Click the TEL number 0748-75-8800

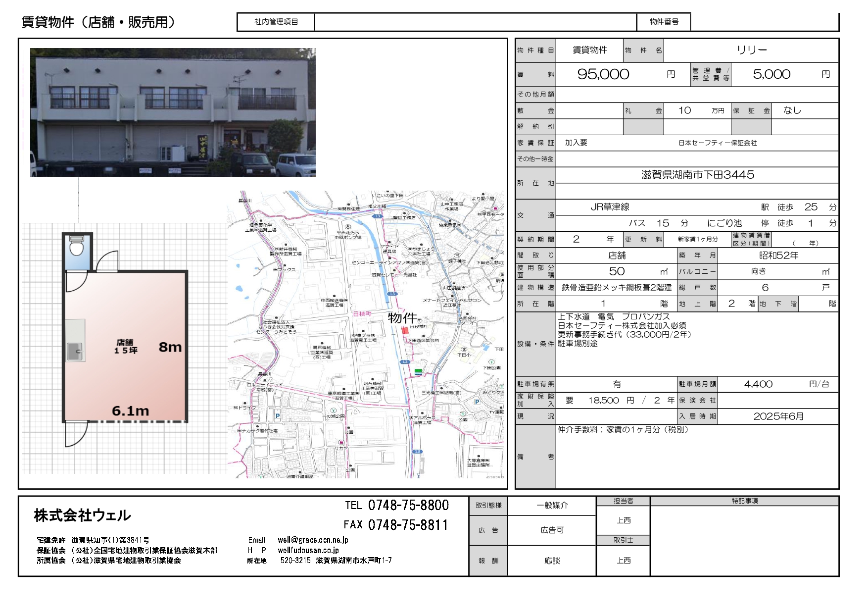pyautogui.click(x=408, y=505)
